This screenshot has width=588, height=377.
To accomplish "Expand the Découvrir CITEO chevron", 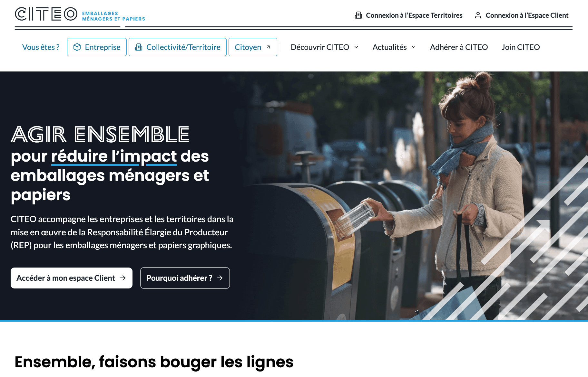I will tap(356, 47).
